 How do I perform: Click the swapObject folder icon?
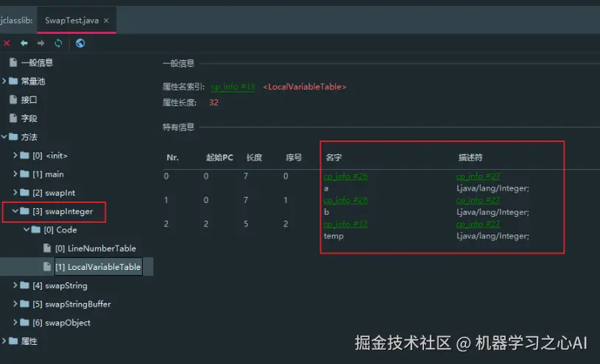pos(24,323)
